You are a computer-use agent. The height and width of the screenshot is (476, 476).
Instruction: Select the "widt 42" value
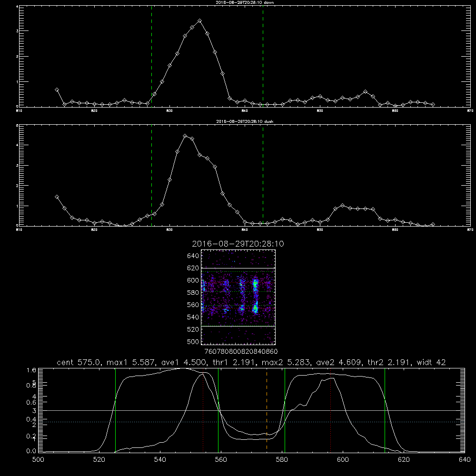click(431, 362)
